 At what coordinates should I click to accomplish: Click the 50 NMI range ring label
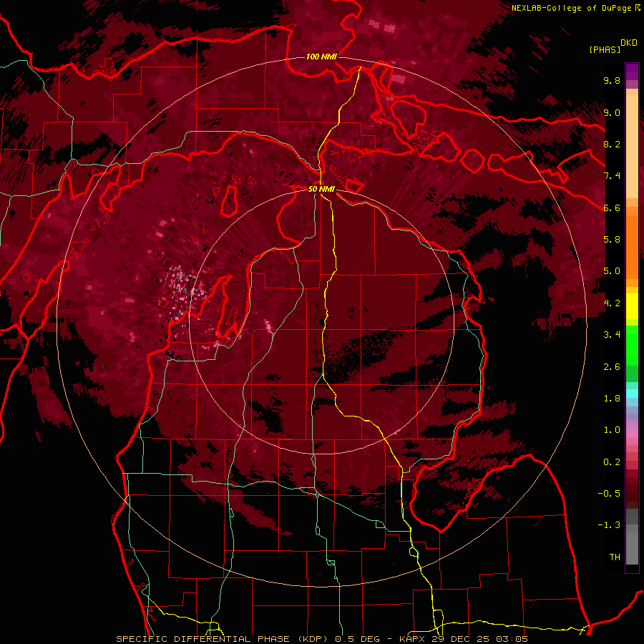tap(321, 189)
